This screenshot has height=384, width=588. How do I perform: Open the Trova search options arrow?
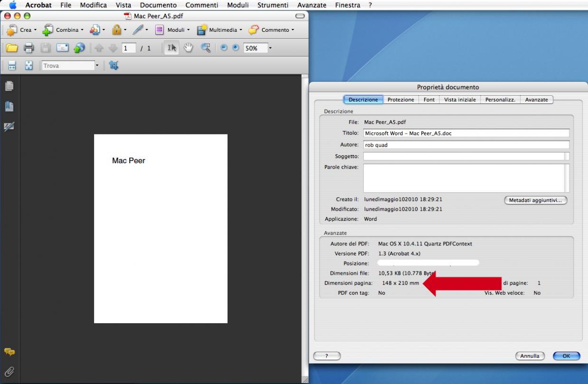coord(98,66)
